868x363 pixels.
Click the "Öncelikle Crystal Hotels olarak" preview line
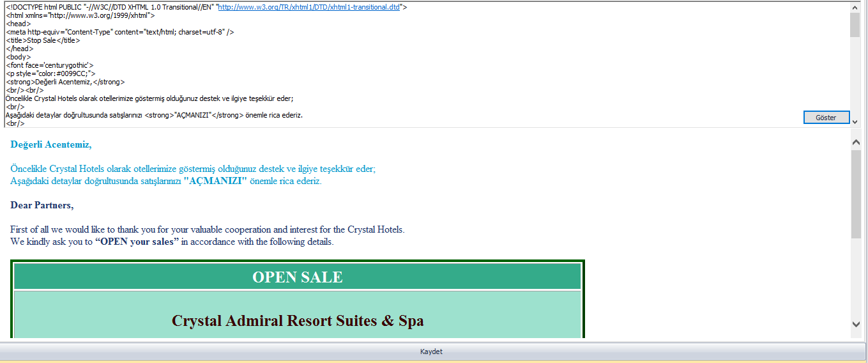(193, 169)
